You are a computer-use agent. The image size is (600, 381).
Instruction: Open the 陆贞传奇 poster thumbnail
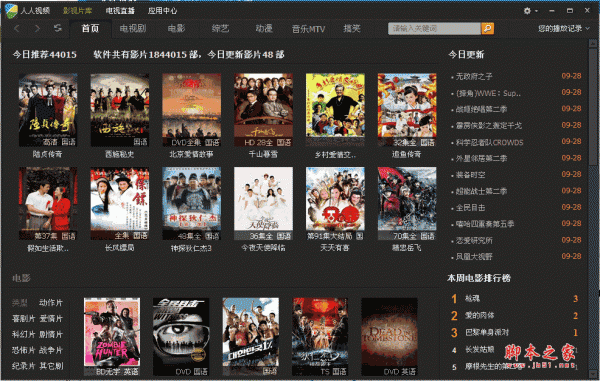point(48,110)
